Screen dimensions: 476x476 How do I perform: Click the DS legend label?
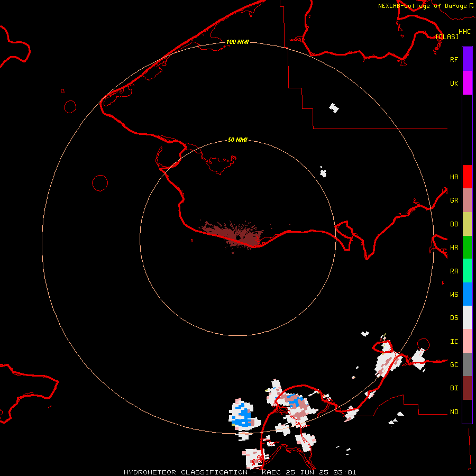coord(454,318)
